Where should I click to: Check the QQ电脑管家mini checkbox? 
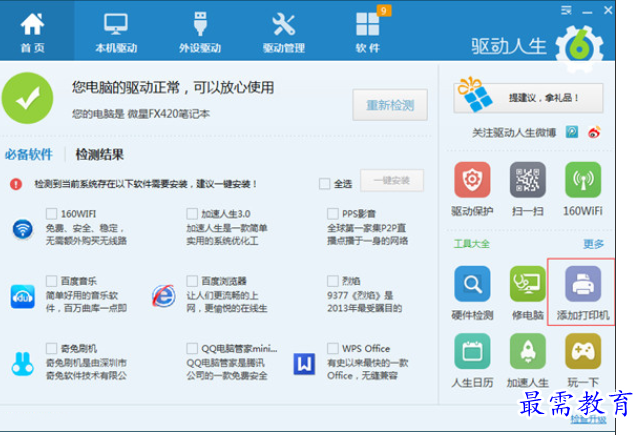192,348
